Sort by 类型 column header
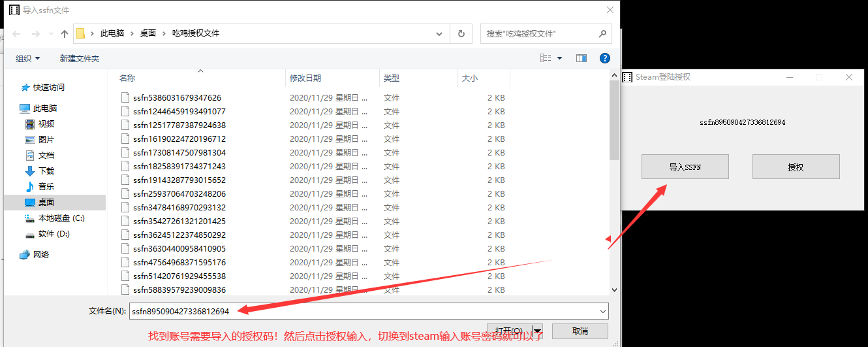The height and width of the screenshot is (347, 868). pos(391,78)
